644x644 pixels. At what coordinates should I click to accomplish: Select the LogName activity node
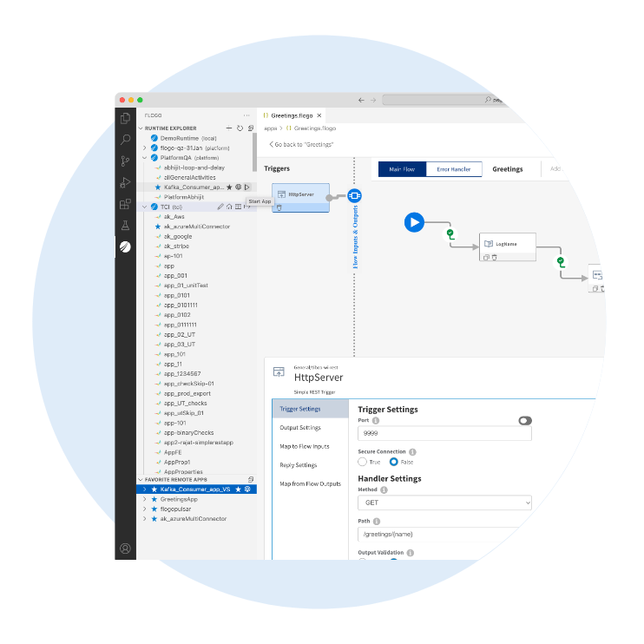tap(507, 244)
